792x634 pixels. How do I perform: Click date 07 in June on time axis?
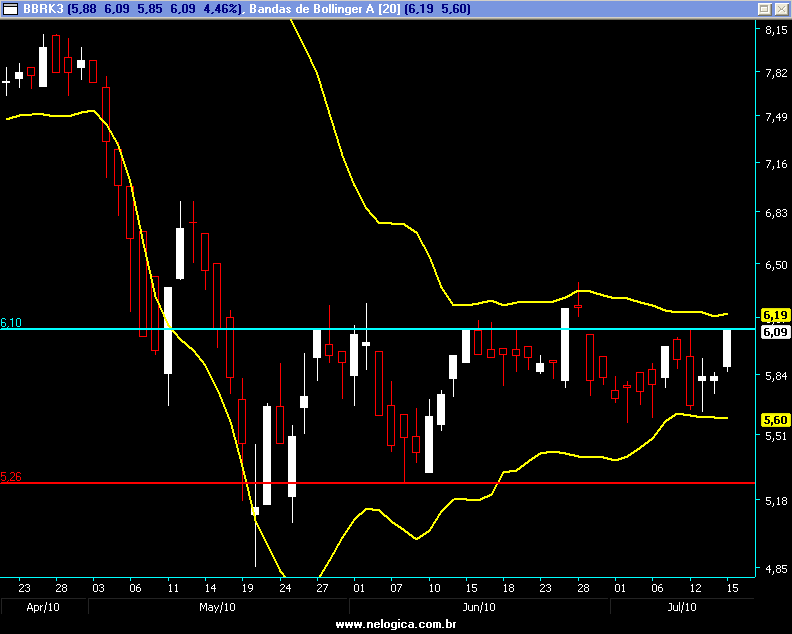click(397, 588)
